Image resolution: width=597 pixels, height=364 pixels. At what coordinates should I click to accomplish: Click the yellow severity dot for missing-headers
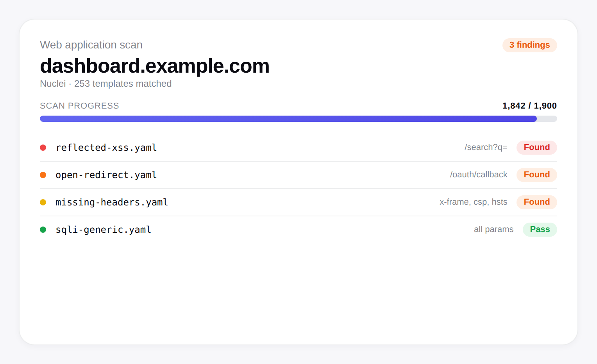point(43,202)
